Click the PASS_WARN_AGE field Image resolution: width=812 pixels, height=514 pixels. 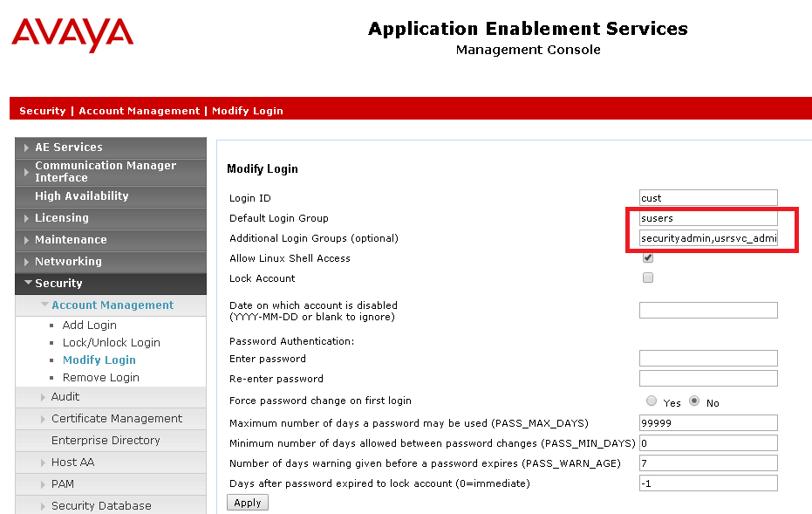pos(708,463)
